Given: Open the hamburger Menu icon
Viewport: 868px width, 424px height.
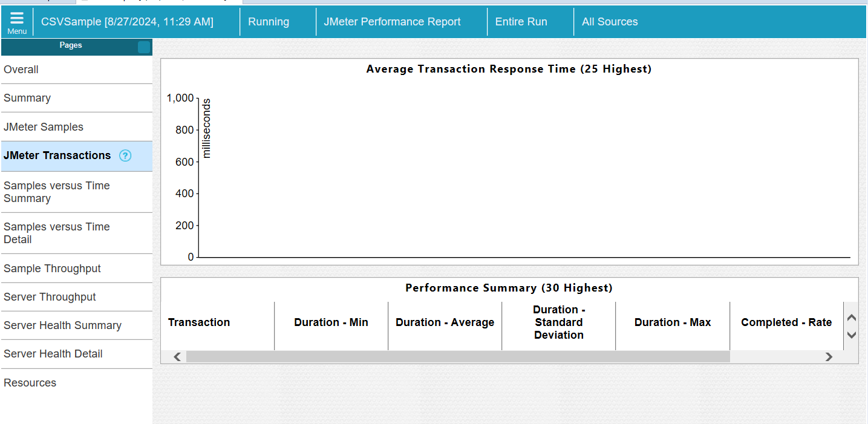Looking at the screenshot, I should [x=17, y=22].
